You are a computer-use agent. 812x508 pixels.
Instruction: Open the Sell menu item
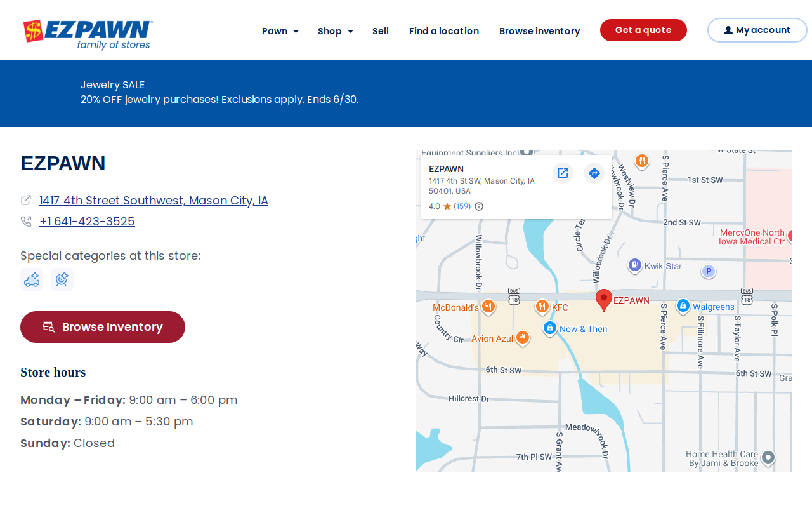click(381, 31)
